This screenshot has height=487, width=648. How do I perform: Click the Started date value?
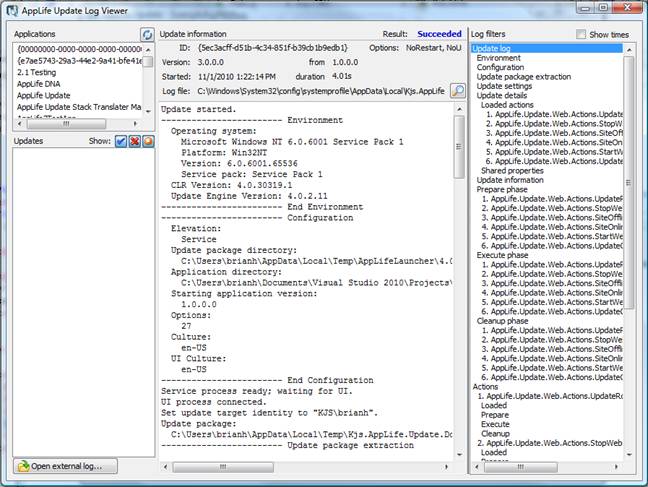(237, 77)
